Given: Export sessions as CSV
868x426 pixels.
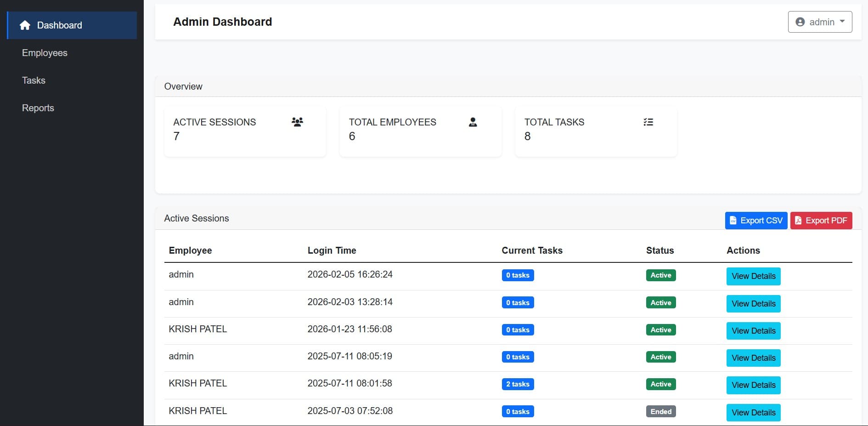Looking at the screenshot, I should click(756, 221).
